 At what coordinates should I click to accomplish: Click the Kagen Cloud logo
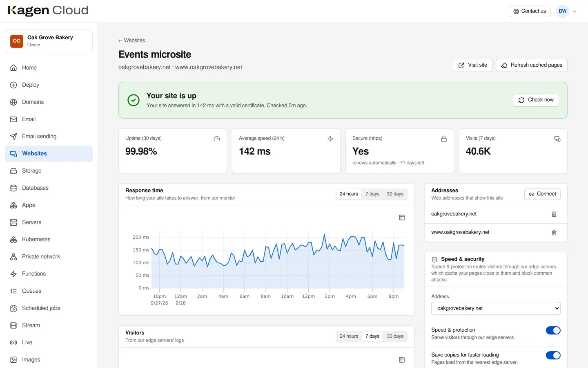(x=48, y=11)
